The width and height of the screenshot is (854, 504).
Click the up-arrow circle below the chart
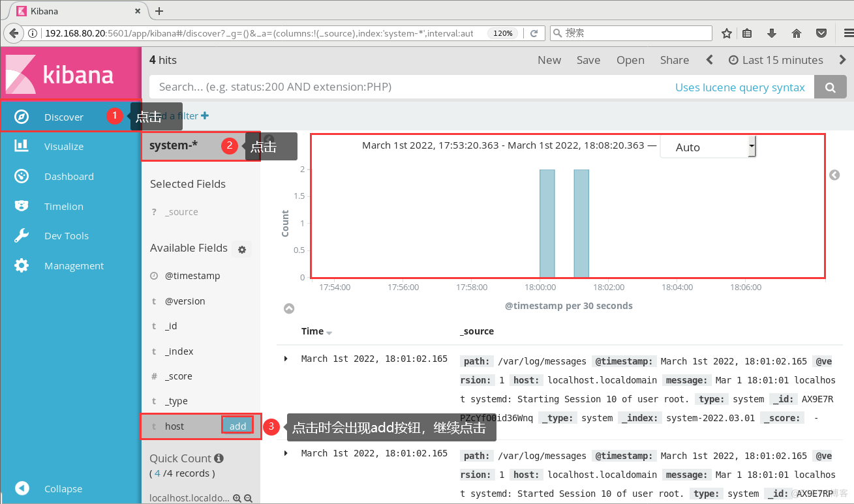click(x=289, y=308)
